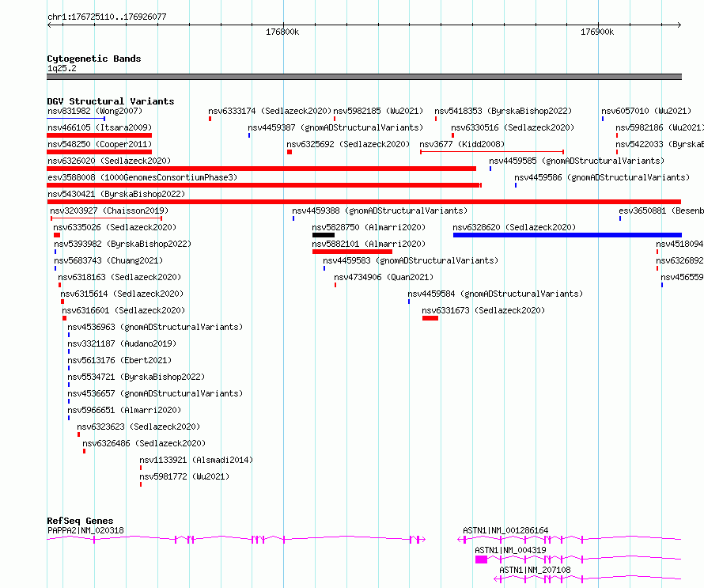Image resolution: width=704 pixels, height=588 pixels.
Task: Click the blue nsv6328620 variant bar
Action: (567, 235)
